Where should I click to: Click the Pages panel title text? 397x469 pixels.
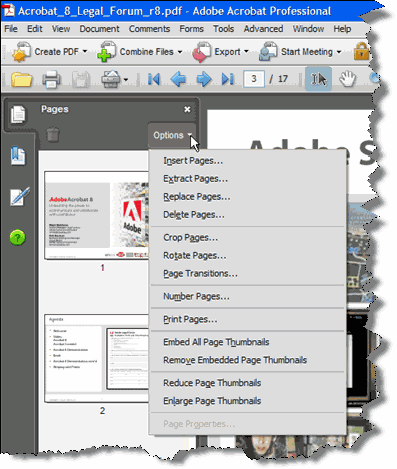point(55,109)
